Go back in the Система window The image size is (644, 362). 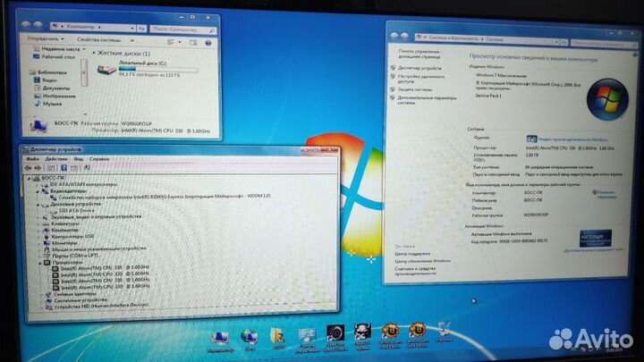click(x=394, y=36)
